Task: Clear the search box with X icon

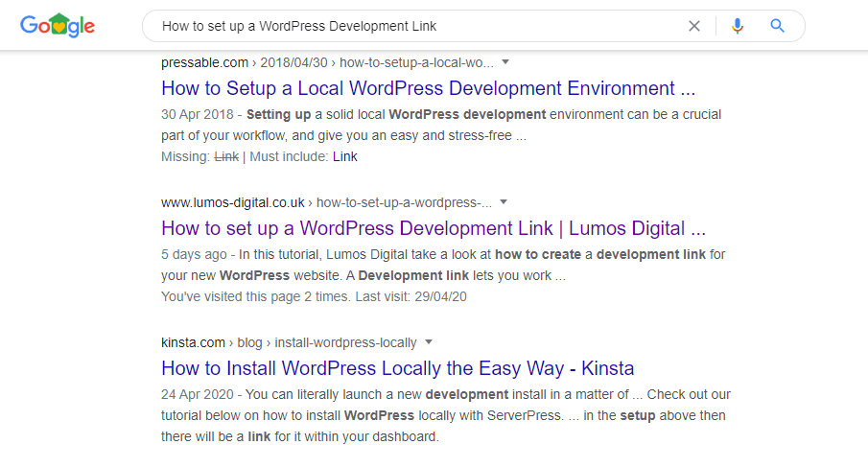Action: coord(694,26)
